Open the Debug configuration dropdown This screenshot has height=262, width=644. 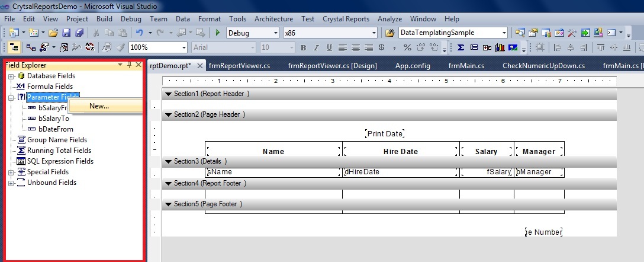point(276,33)
